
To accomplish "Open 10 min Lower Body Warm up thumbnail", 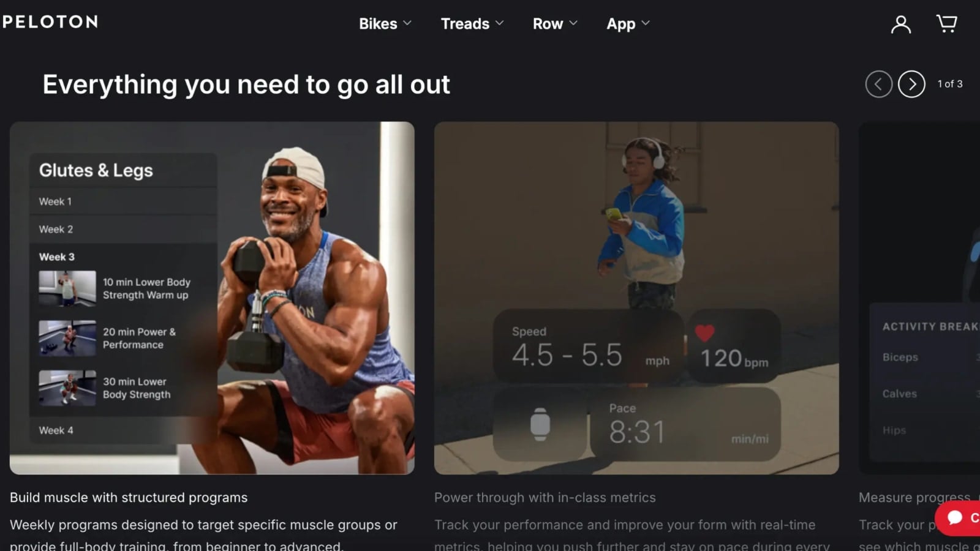I will click(x=67, y=288).
